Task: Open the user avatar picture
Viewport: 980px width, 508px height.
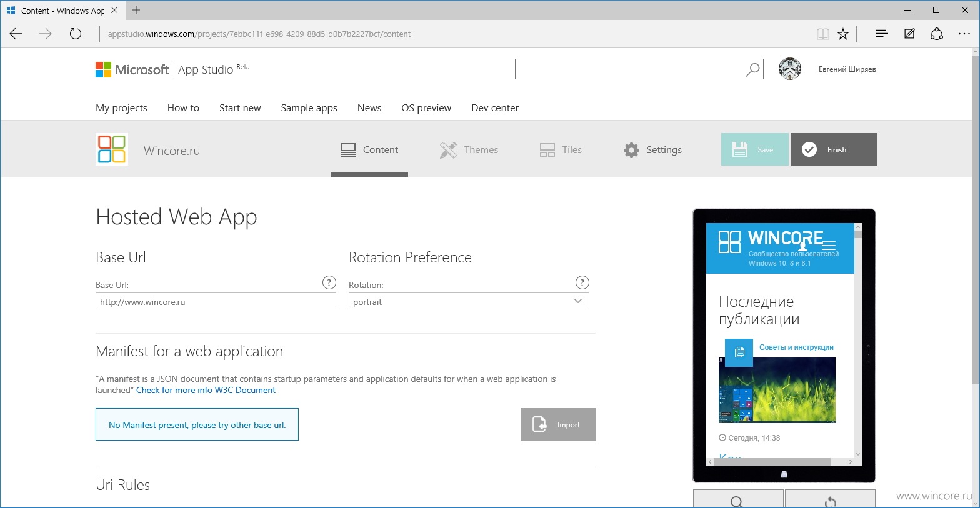Action: [790, 69]
